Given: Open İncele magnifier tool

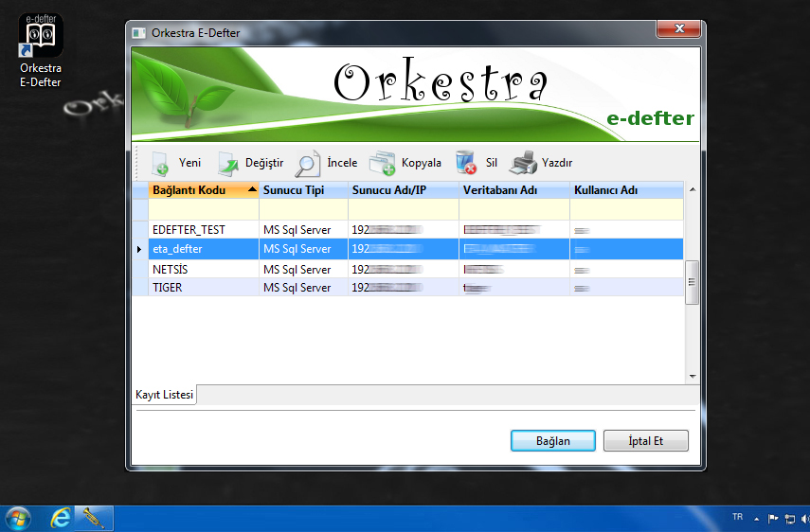Looking at the screenshot, I should (x=308, y=164).
